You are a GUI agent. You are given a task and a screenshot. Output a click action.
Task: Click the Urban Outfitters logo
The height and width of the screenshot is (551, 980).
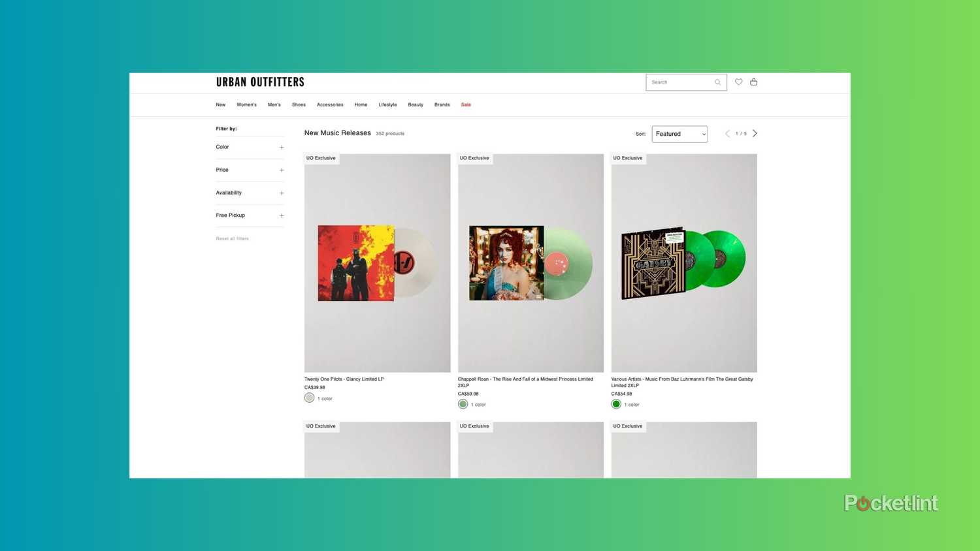pos(260,82)
